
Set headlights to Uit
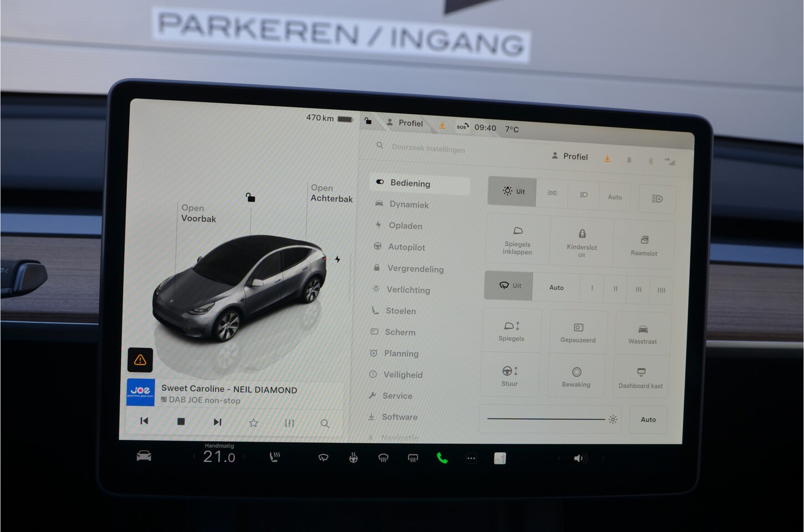512,192
